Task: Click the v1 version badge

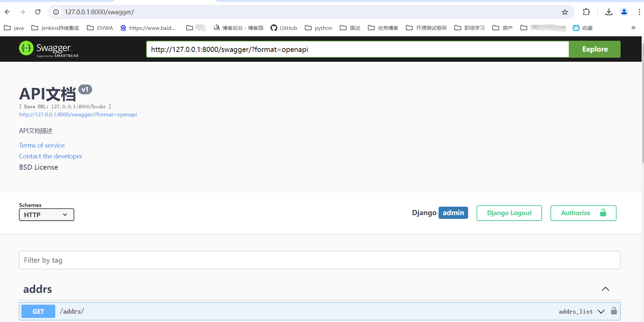Action: pyautogui.click(x=85, y=90)
